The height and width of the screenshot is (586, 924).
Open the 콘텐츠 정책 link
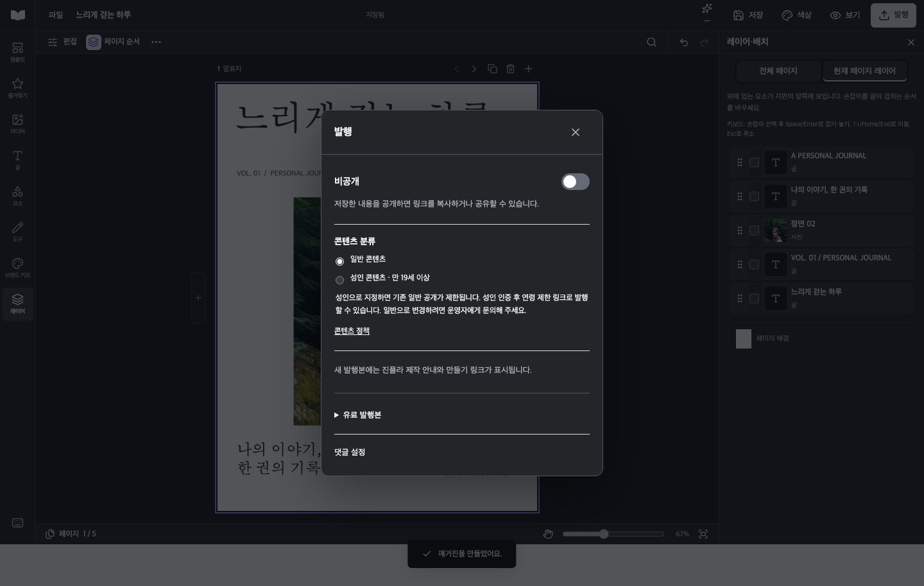(x=352, y=331)
